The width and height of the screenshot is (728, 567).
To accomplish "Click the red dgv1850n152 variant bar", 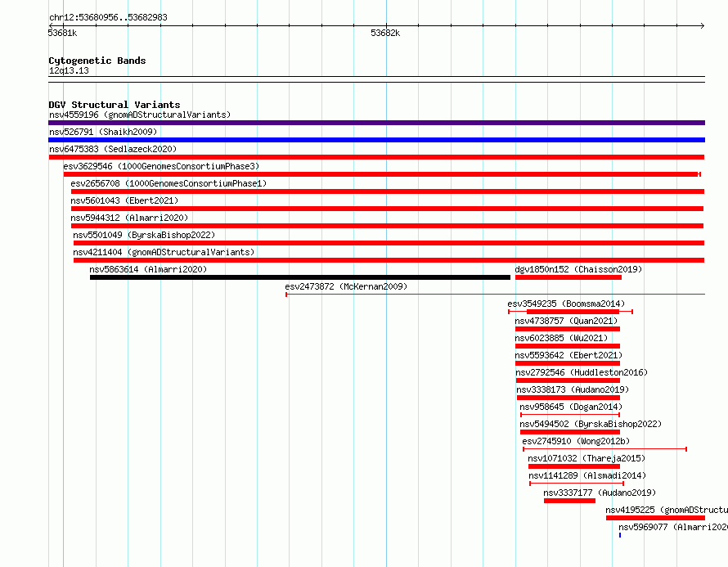I will click(568, 277).
